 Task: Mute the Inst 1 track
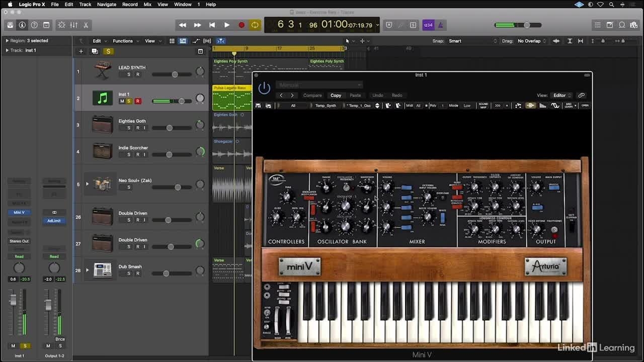(x=121, y=101)
